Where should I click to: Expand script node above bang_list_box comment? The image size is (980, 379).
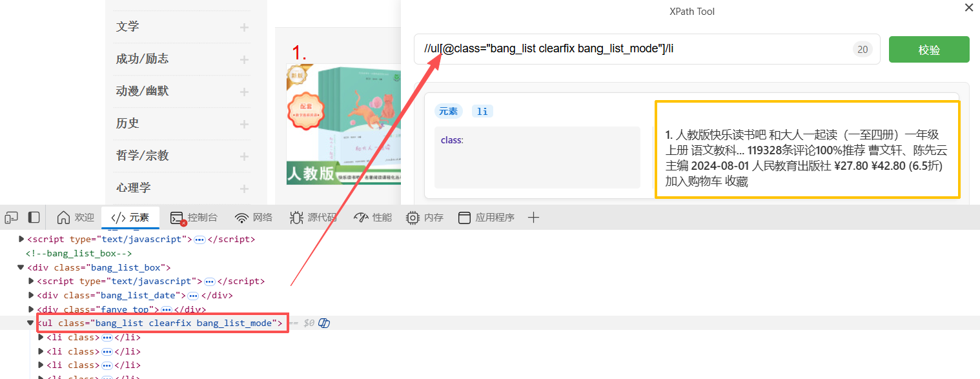click(21, 239)
